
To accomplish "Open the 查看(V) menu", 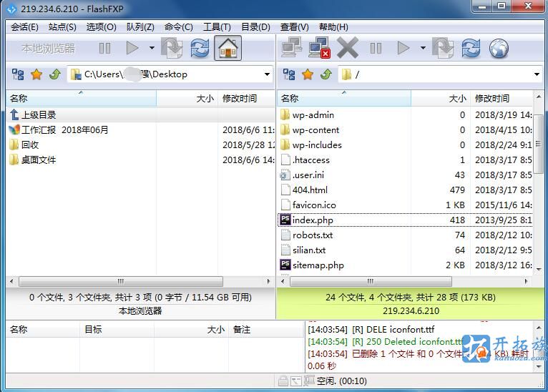I will 294,27.
